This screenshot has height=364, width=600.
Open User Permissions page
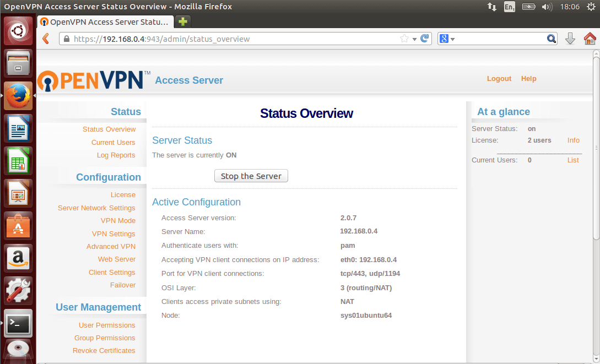point(107,325)
